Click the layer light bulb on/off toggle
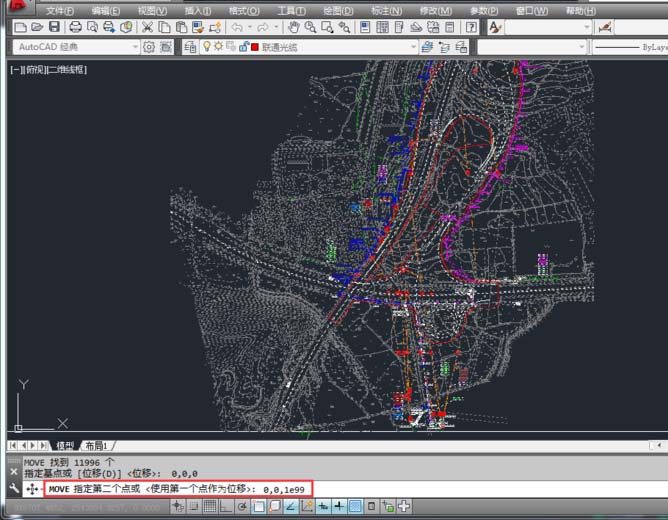Viewport: 668px width, 520px height. tap(207, 47)
